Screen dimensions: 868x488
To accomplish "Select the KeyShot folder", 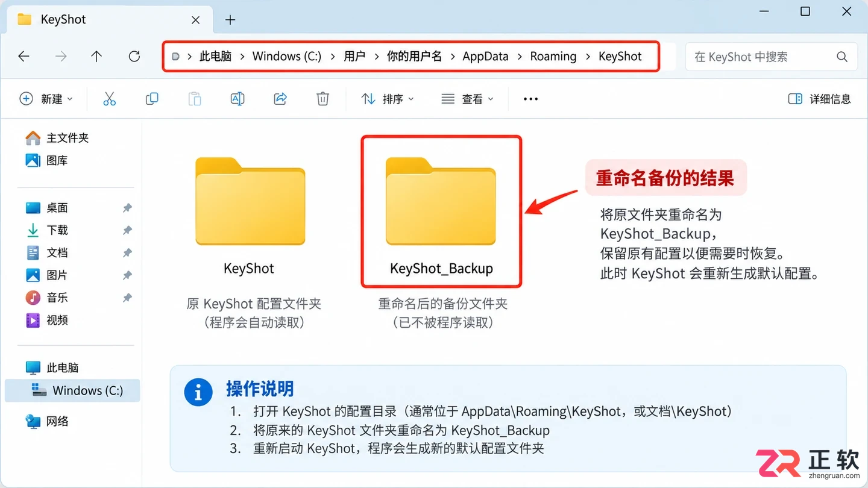I will coord(250,217).
